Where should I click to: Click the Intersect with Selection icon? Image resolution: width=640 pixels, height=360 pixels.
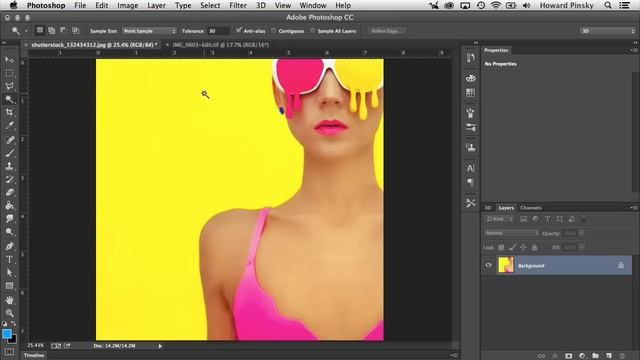[x=76, y=30]
